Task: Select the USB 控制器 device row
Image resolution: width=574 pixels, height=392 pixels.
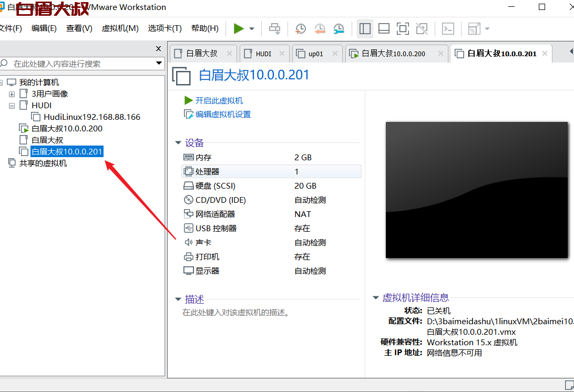Action: click(x=271, y=229)
